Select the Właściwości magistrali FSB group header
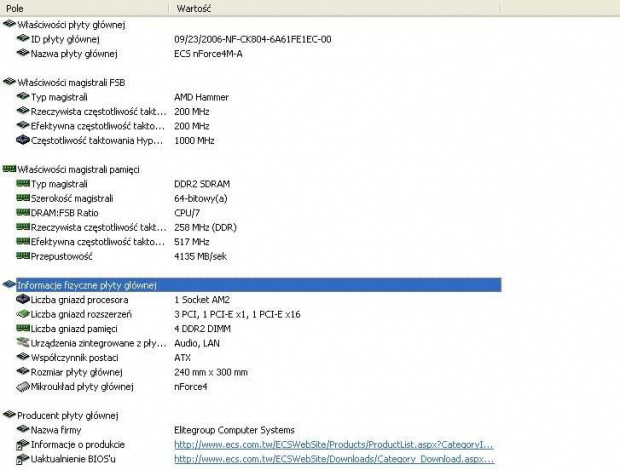Screen dimensions: 620x470 (70, 82)
